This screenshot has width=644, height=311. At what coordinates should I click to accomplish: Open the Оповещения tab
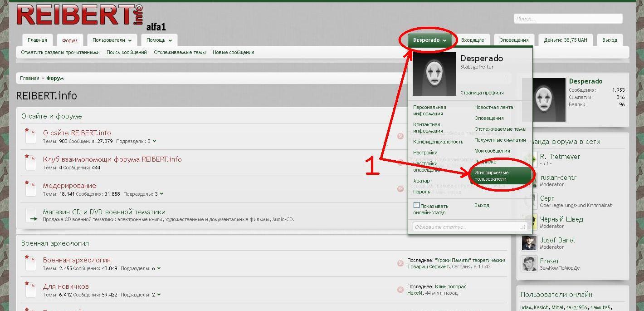point(514,40)
